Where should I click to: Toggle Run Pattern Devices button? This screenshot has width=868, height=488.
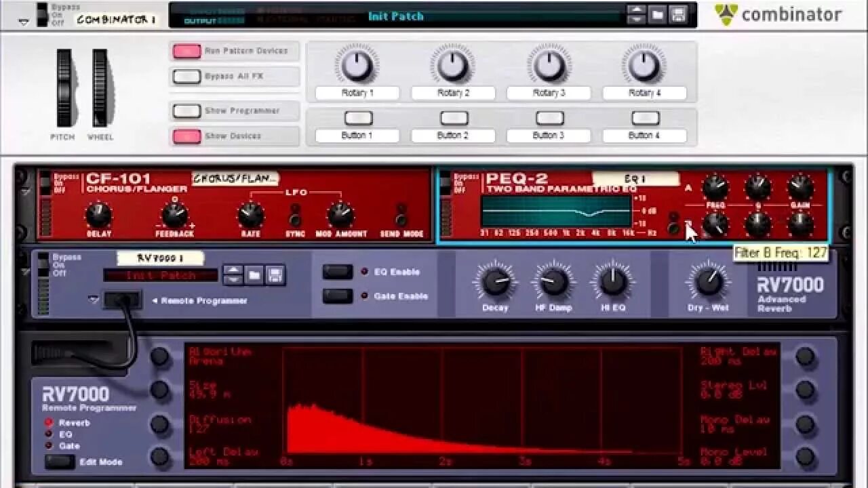click(186, 51)
